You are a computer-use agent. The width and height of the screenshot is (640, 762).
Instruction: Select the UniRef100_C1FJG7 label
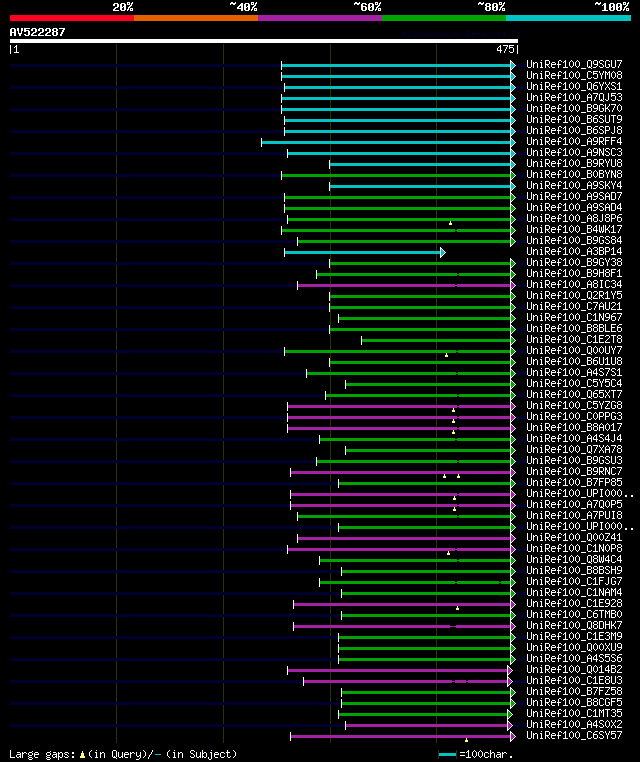pyautogui.click(x=574, y=581)
